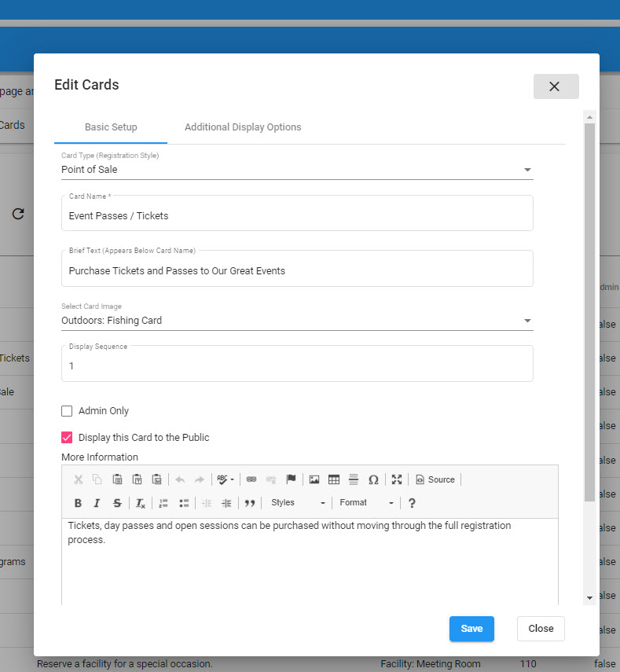Screen dimensions: 620x672
Task: Maximize the rich text editor
Action: (x=397, y=479)
